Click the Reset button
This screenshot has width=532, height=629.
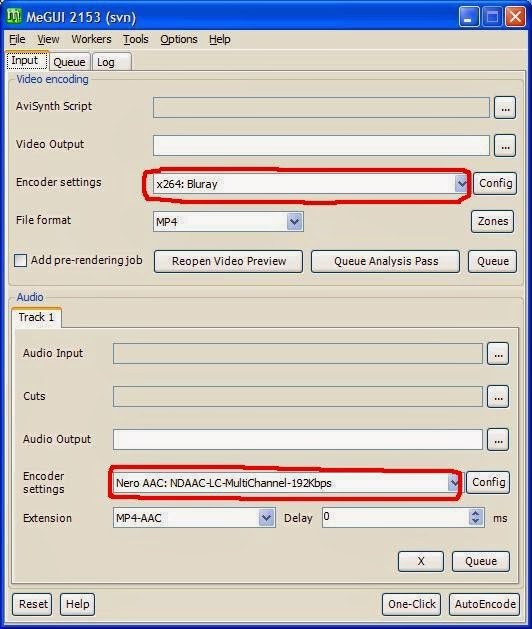click(x=32, y=604)
